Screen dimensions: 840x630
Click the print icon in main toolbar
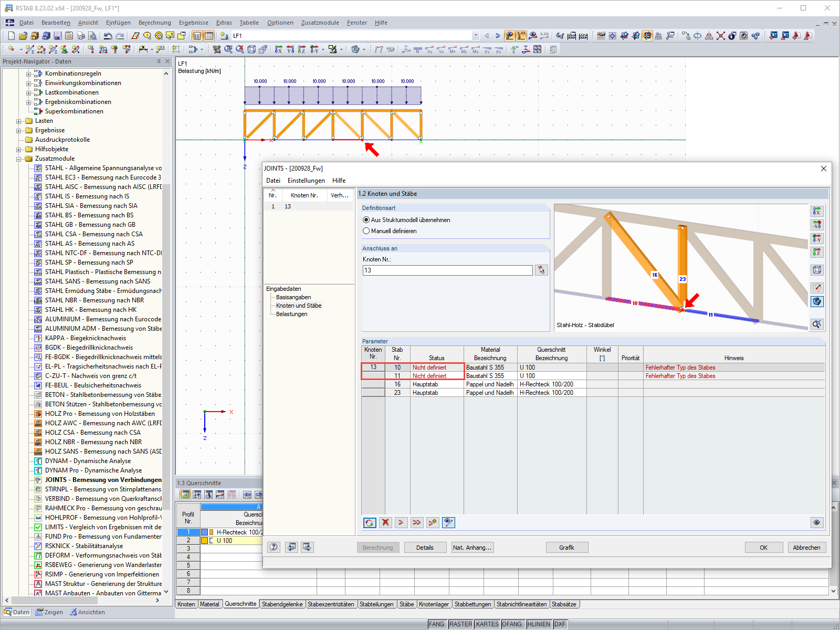coord(81,36)
